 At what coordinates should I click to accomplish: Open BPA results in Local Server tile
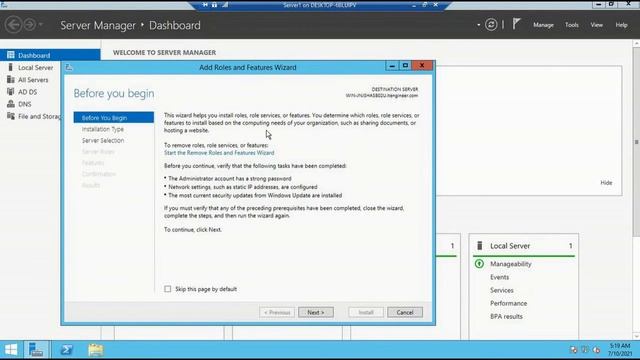506,316
